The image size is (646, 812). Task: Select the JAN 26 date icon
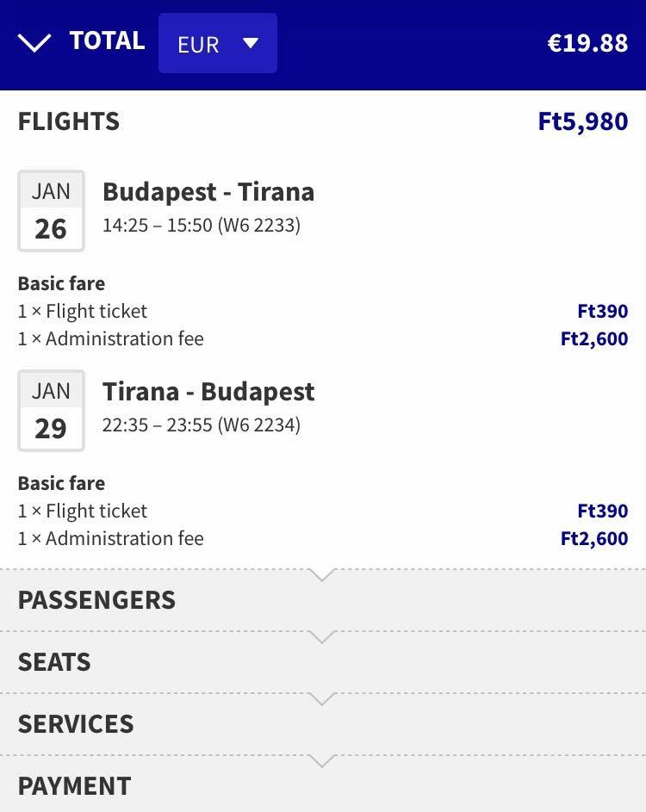(51, 211)
